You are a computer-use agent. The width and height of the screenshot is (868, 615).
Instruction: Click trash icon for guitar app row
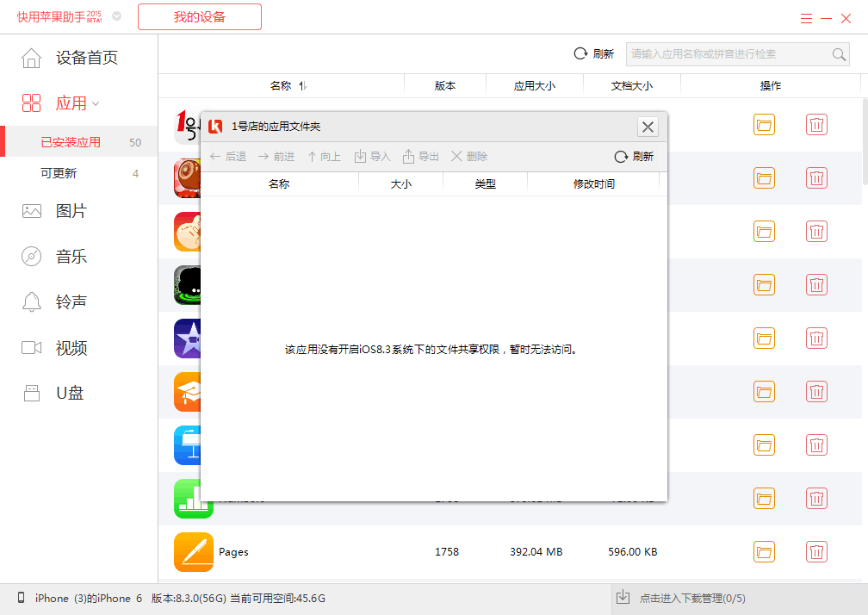816,232
